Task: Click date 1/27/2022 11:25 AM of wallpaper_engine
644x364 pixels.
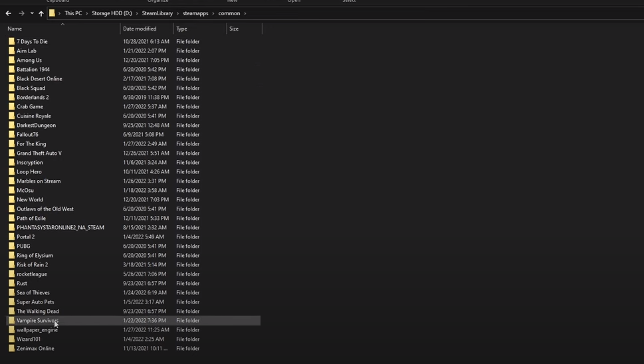Action: point(146,330)
